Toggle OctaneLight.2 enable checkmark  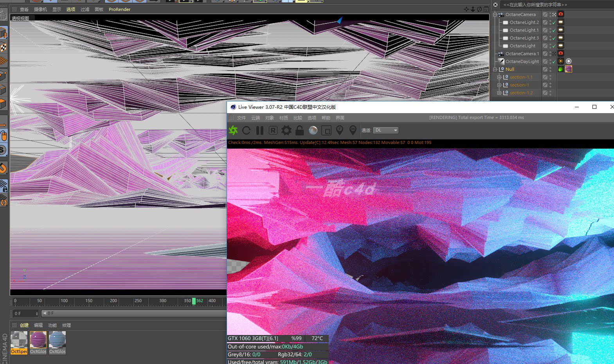point(554,23)
